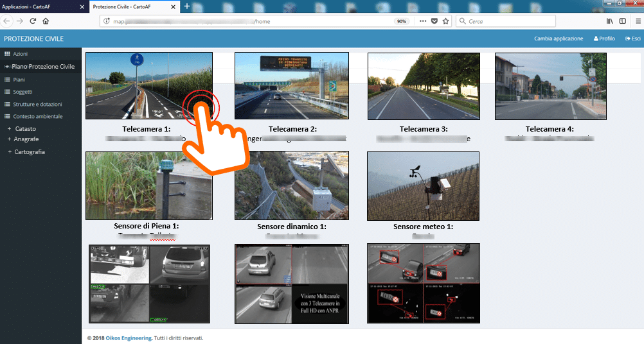The width and height of the screenshot is (644, 344).
Task: Click the browser Forward arrow button
Action: (20, 21)
